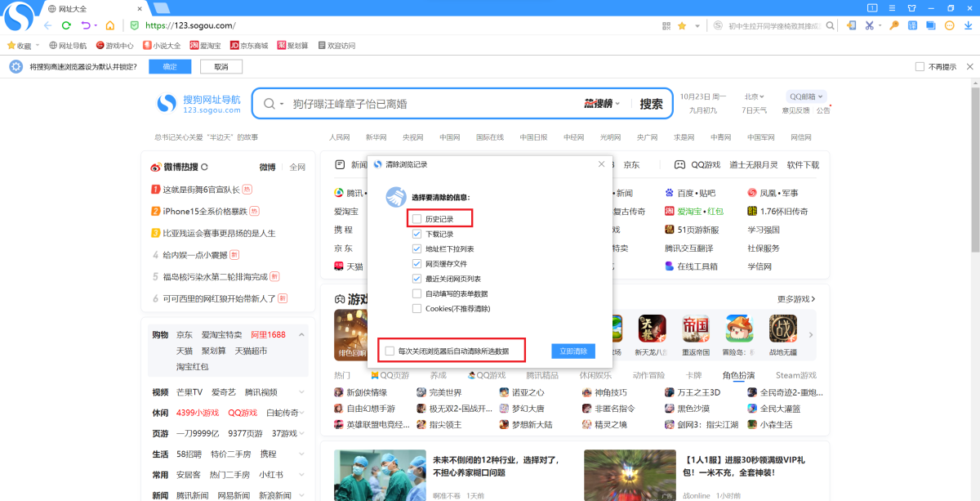
Task: Expand the 视频 category chevron
Action: tap(302, 392)
